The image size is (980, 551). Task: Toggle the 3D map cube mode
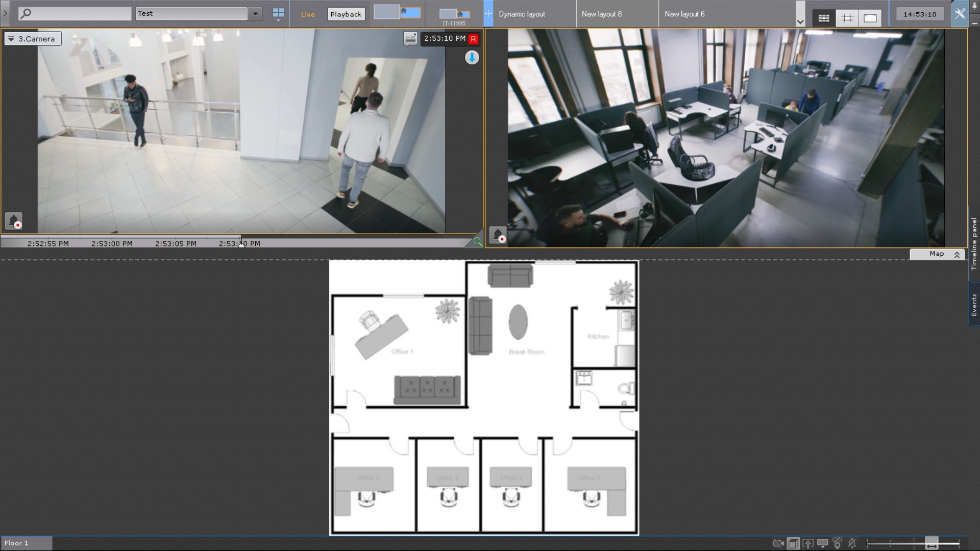(x=793, y=543)
